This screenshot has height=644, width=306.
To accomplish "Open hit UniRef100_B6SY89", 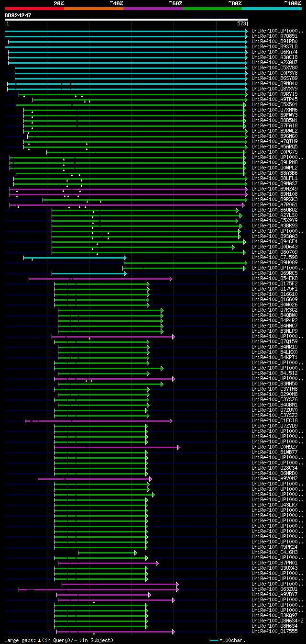I will pos(274,78).
